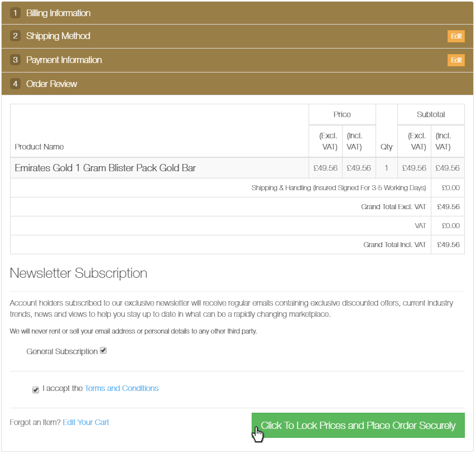Image resolution: width=476 pixels, height=454 pixels.
Task: Click the Grand Total Incl. VAT label
Action: tap(395, 245)
